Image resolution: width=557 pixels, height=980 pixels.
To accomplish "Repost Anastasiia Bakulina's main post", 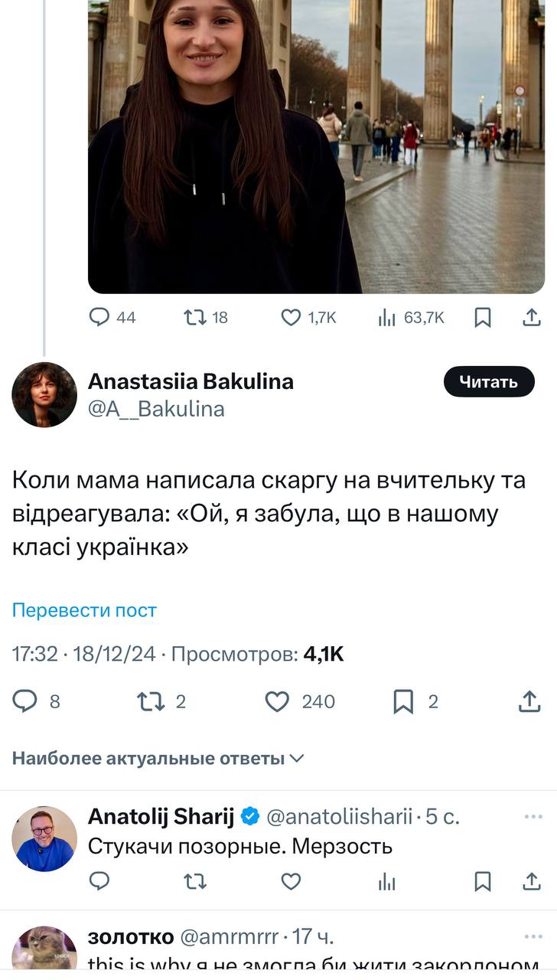I will tap(150, 701).
